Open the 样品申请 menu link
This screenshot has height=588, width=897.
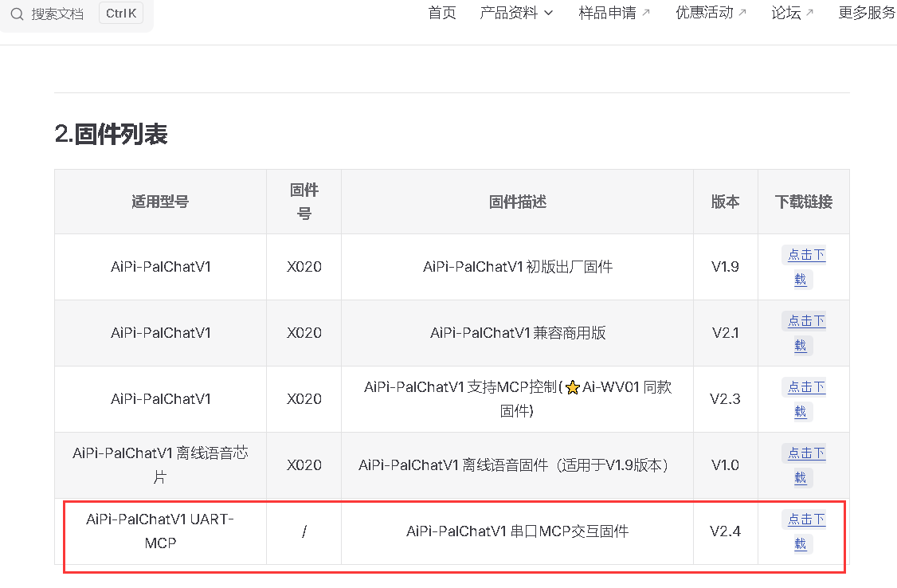click(x=607, y=13)
